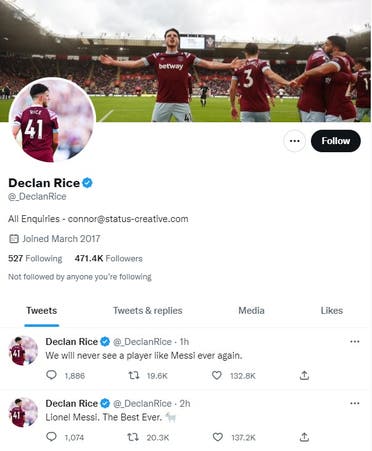Open the three-dot menu on the 1h tweet
Image resolution: width=372 pixels, height=451 pixels.
(355, 342)
